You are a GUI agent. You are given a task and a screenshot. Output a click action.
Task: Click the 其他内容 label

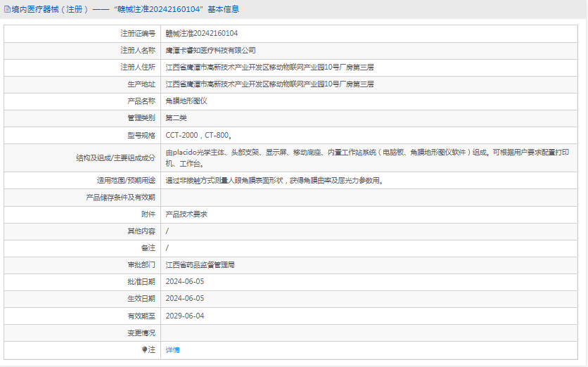click(141, 231)
